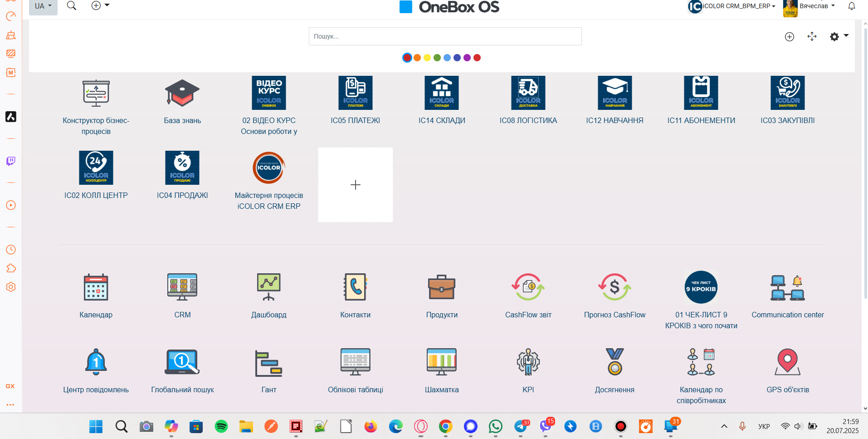Open sidebar clock history icon

click(11, 250)
